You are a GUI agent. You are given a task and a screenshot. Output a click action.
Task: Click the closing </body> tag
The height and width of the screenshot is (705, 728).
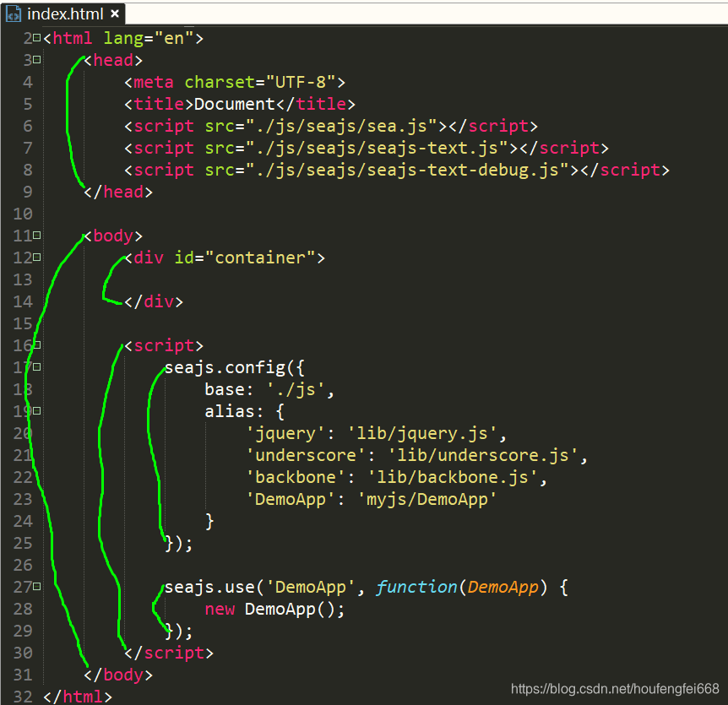pyautogui.click(x=118, y=675)
